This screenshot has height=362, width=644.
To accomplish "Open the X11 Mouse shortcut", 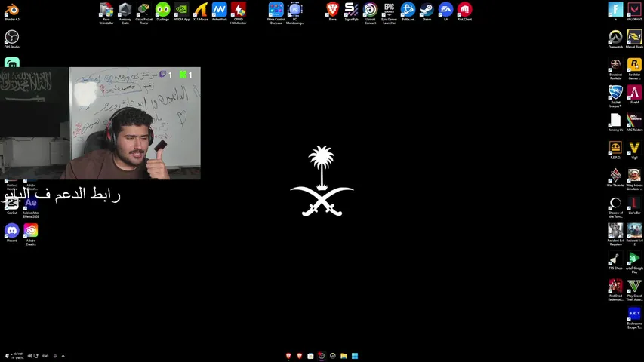I will click(201, 11).
